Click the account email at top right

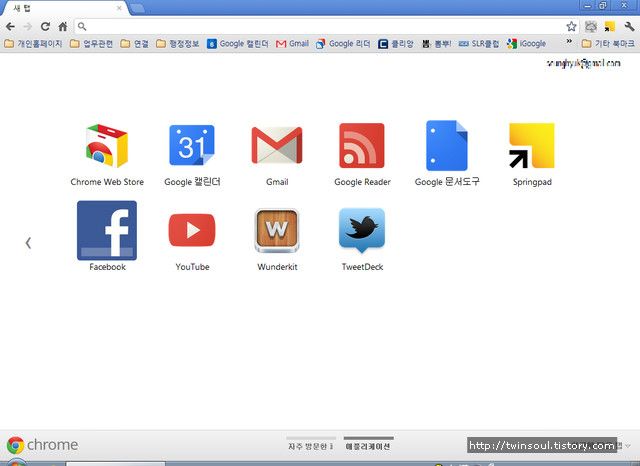pos(584,63)
